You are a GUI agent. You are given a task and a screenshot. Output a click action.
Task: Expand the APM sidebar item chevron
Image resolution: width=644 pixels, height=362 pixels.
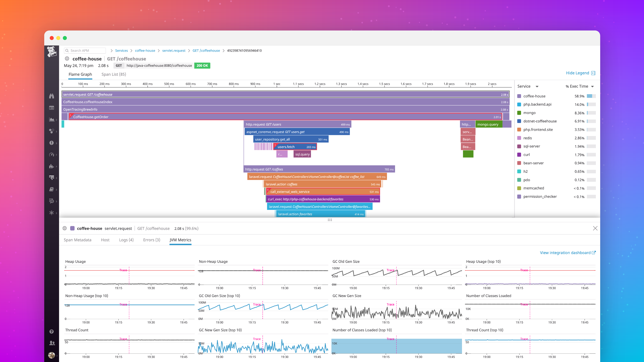(x=56, y=178)
